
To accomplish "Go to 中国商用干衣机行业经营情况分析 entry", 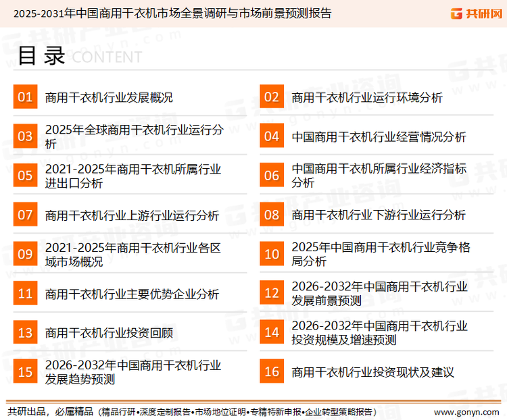I will click(379, 136).
